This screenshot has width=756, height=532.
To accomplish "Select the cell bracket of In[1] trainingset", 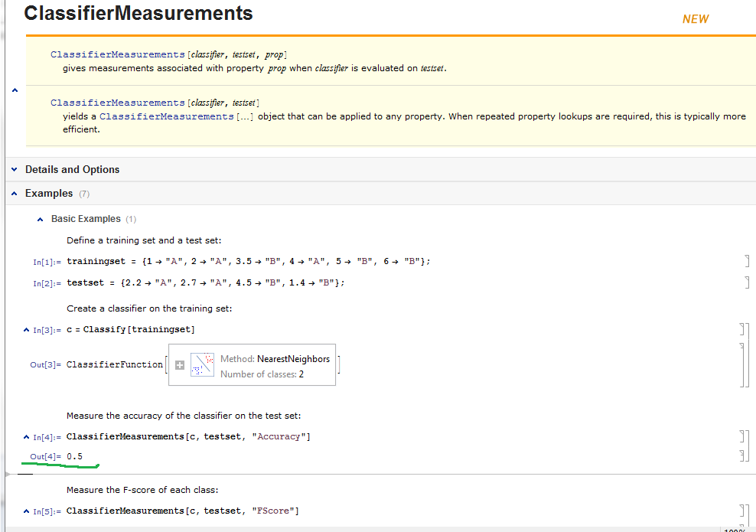I will click(746, 262).
